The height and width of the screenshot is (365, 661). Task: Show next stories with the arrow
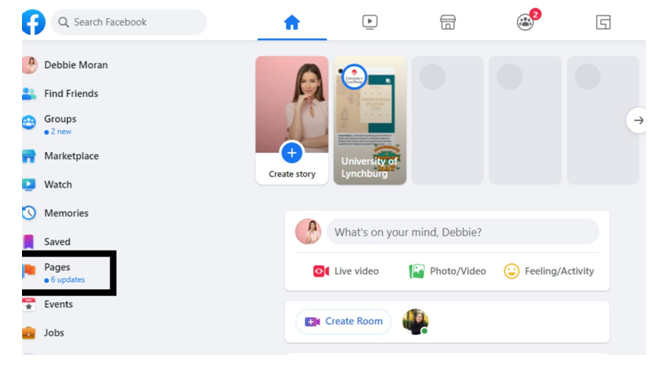click(637, 121)
